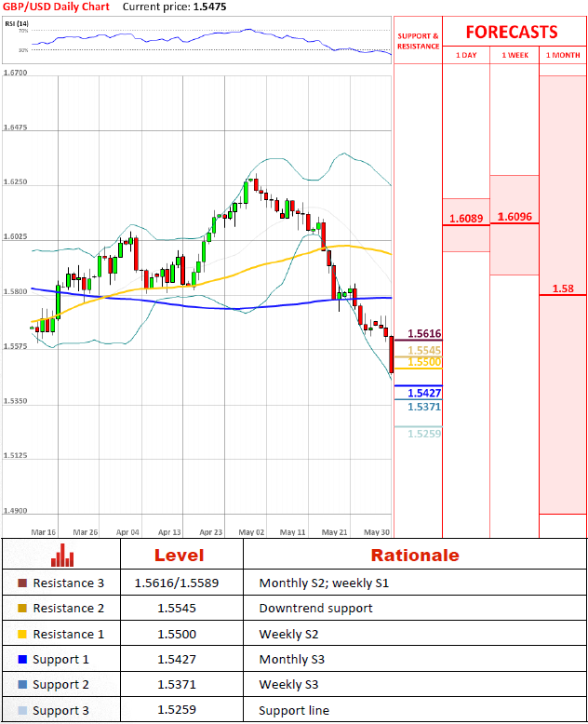Click the May 30 date axis label
Screen dimensions: 588x724
tap(377, 532)
